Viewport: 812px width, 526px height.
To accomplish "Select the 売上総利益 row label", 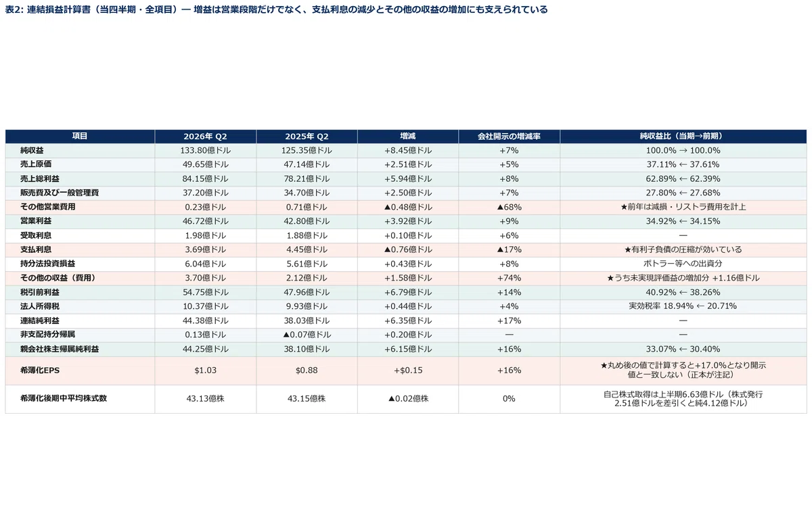I will (x=40, y=178).
